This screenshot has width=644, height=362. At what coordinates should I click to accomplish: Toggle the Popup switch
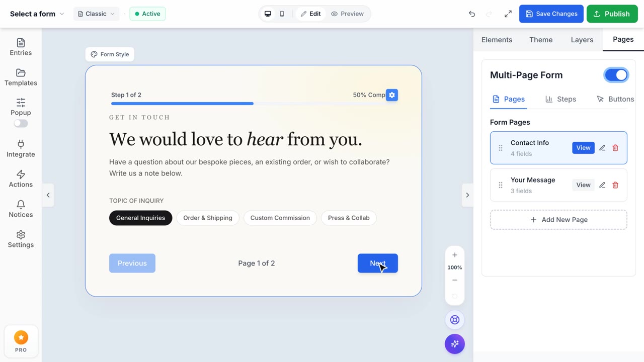[21, 123]
